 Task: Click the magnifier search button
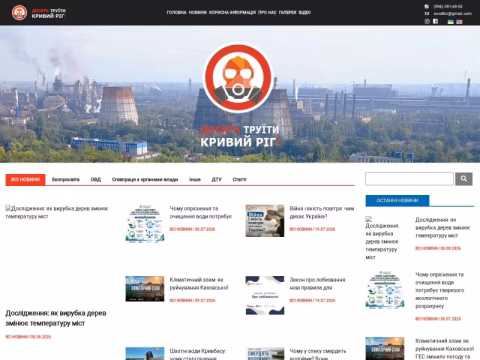pos(464,179)
